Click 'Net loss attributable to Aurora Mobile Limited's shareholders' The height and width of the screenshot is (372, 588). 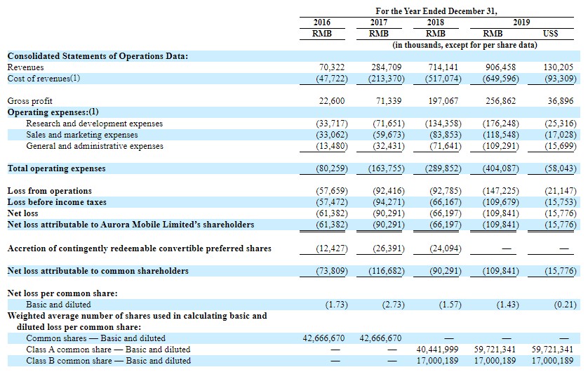coord(131,225)
